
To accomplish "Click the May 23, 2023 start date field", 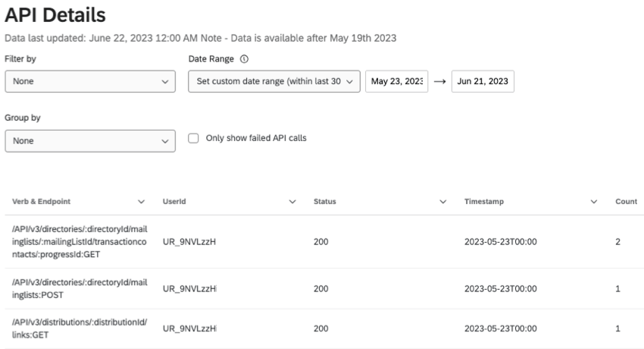I will (x=396, y=81).
